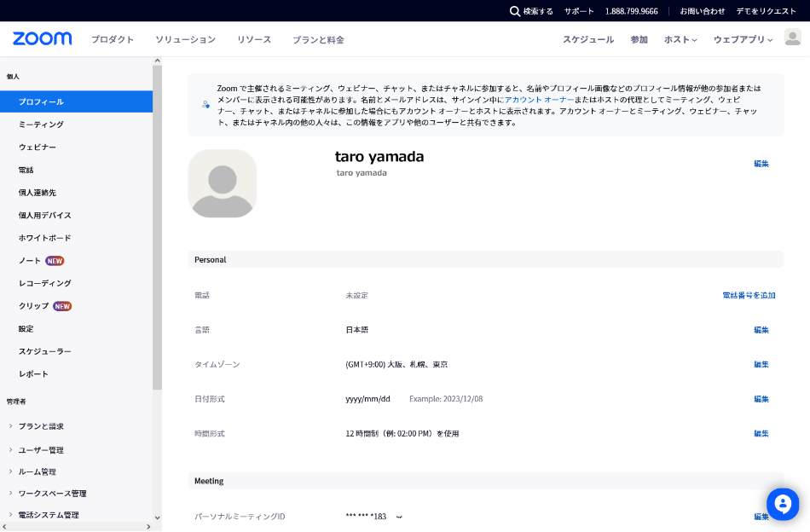Click サポート in the top bar
810x532 pixels.
(x=579, y=11)
